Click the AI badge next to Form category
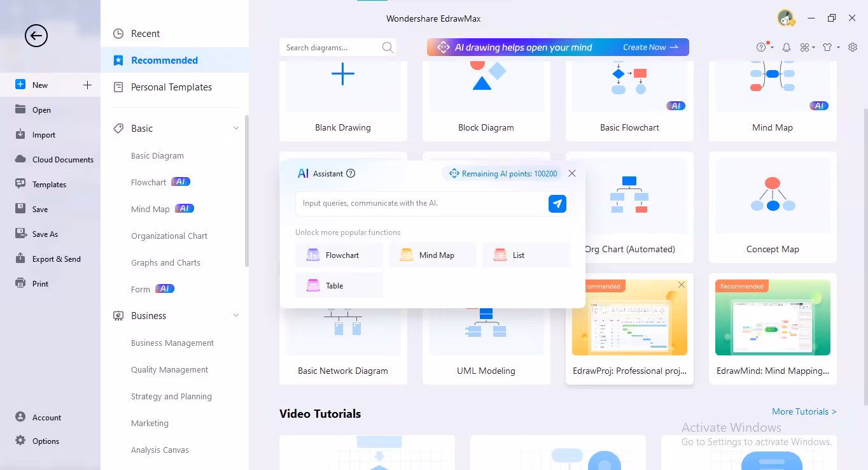The image size is (868, 470). click(164, 288)
